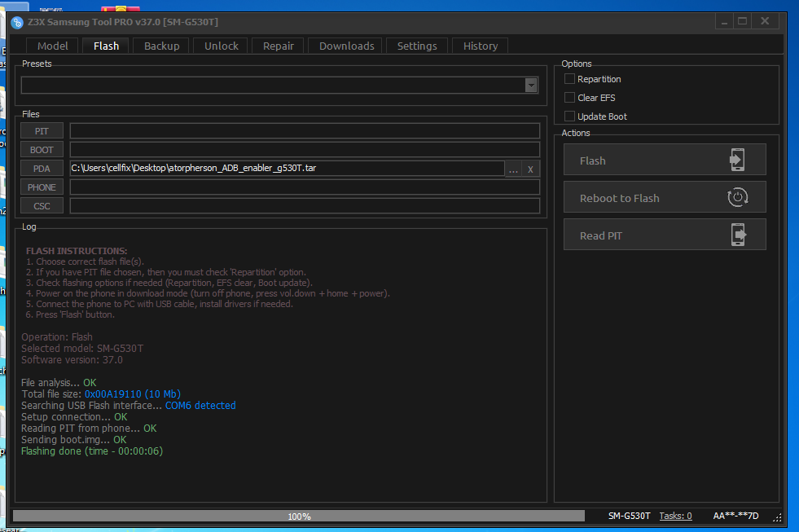Screen dimensions: 799x532
Task: Browse for PDA file with ellipsis button
Action: click(513, 169)
